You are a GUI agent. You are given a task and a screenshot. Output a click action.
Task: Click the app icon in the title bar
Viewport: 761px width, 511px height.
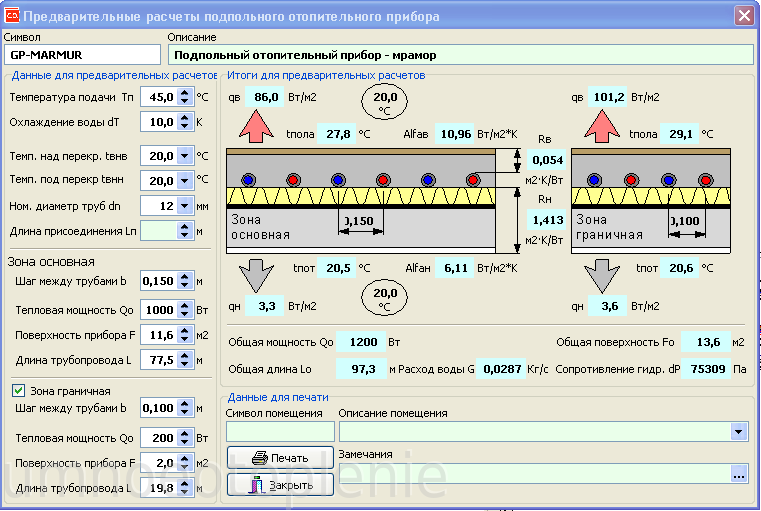pyautogui.click(x=12, y=16)
